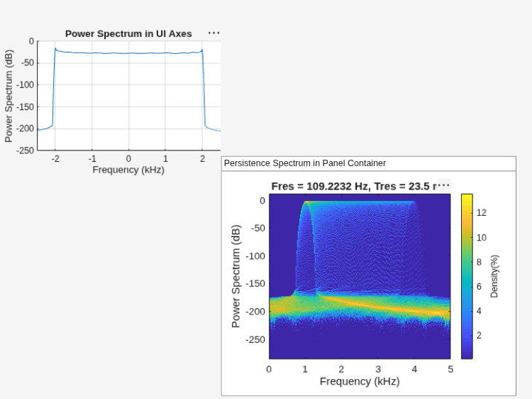Click inside the persistence spectrum heatmap
The height and width of the screenshot is (399, 532).
360,276
